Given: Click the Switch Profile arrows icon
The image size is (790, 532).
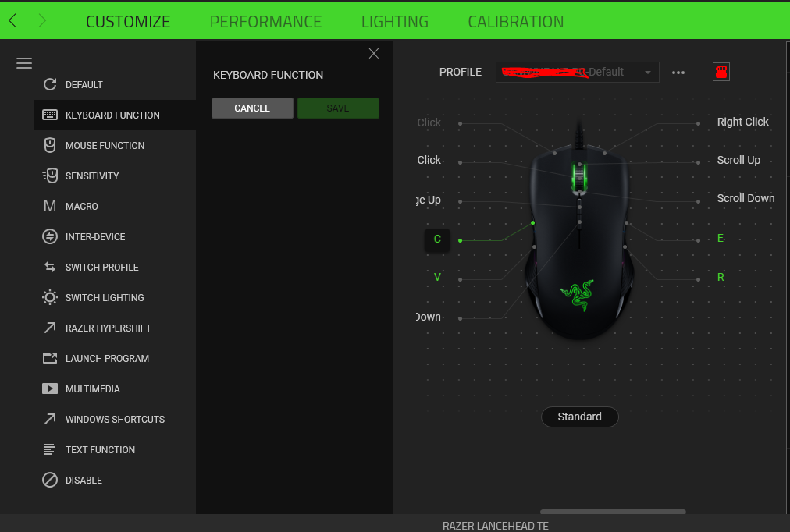Looking at the screenshot, I should pos(50,267).
